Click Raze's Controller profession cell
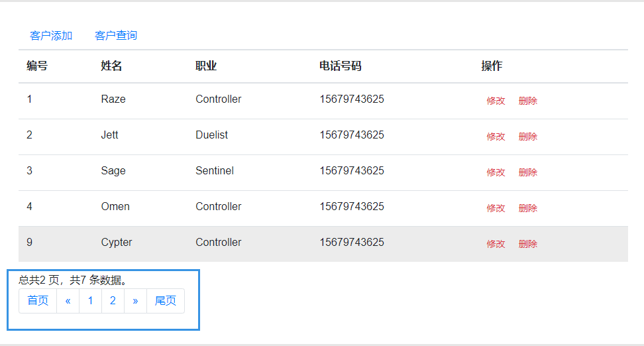This screenshot has width=644, height=346. [219, 99]
